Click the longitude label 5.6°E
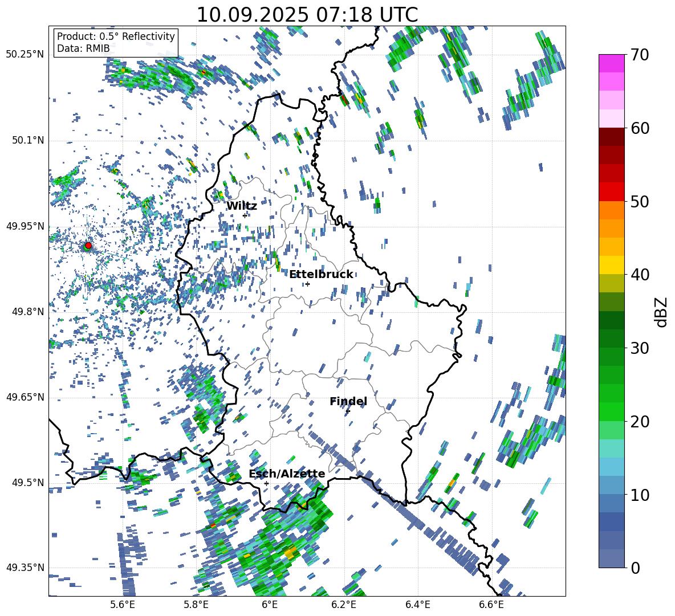The height and width of the screenshot is (616, 675). pyautogui.click(x=123, y=605)
